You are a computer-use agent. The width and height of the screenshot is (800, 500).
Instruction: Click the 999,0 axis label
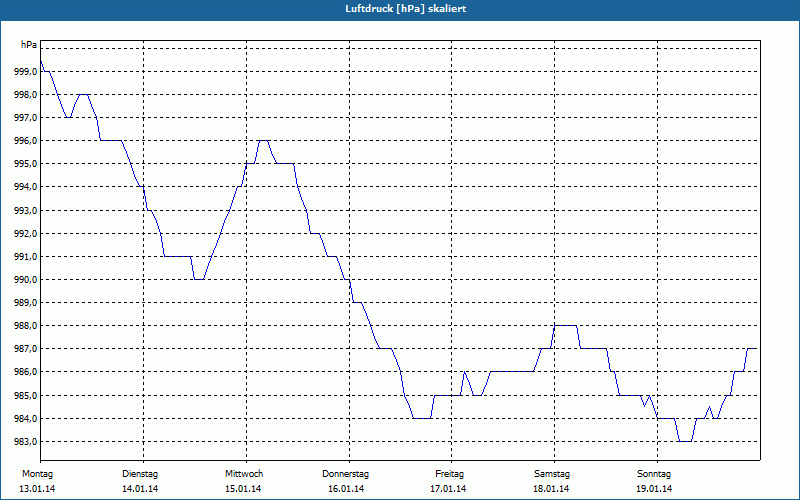pos(26,72)
